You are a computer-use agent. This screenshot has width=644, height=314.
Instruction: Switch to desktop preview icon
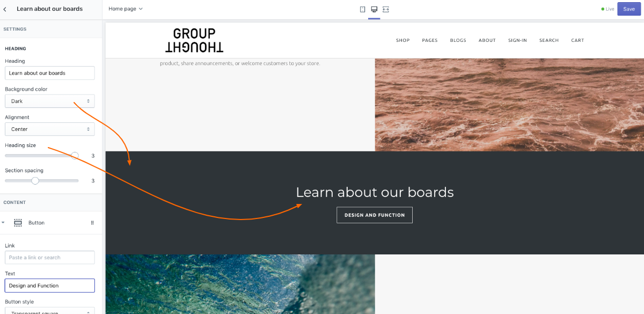click(x=374, y=9)
